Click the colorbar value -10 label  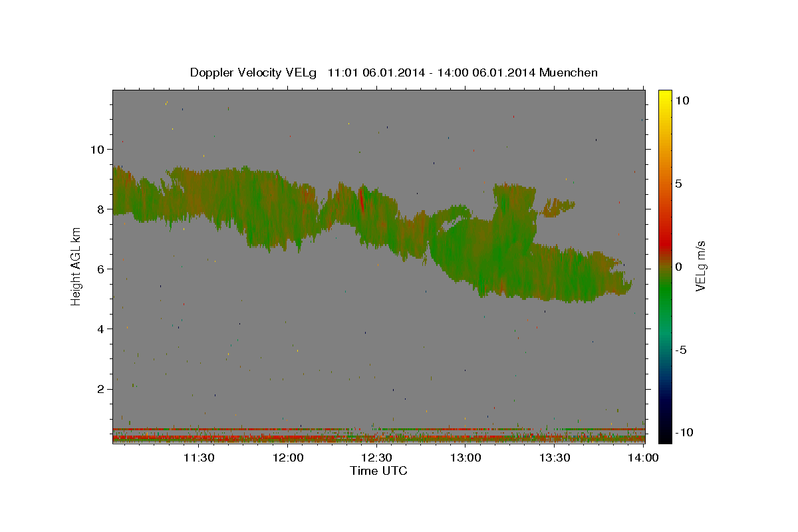click(x=684, y=432)
